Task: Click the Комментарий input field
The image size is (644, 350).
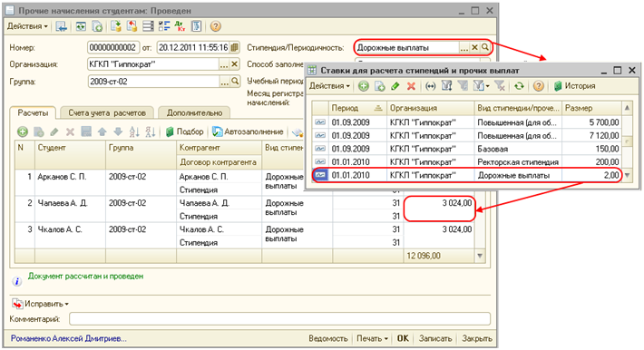Action: click(279, 319)
